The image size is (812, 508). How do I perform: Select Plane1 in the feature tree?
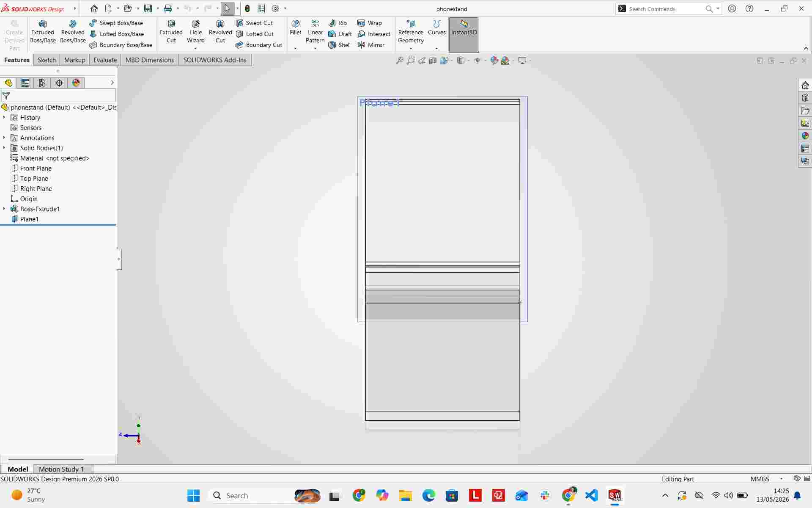pyautogui.click(x=30, y=219)
